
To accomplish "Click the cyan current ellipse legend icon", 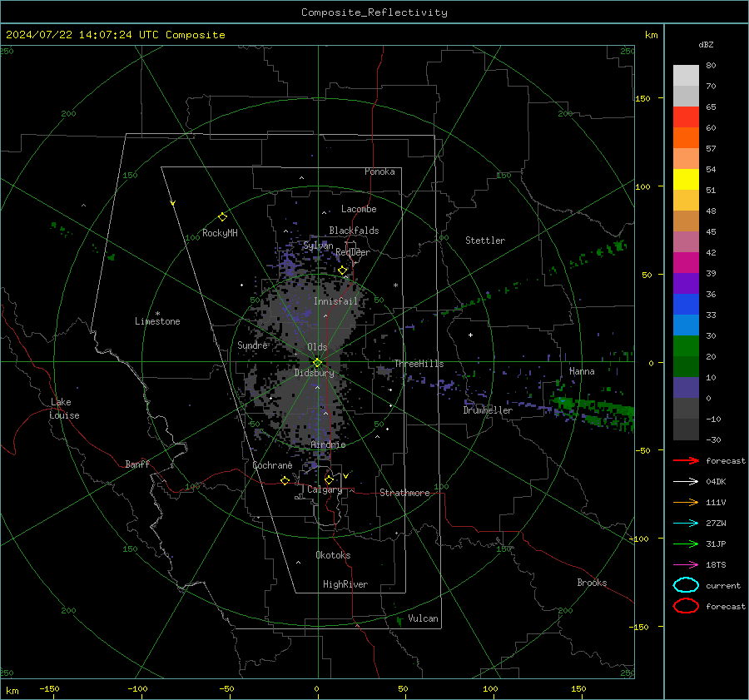I will point(686,585).
